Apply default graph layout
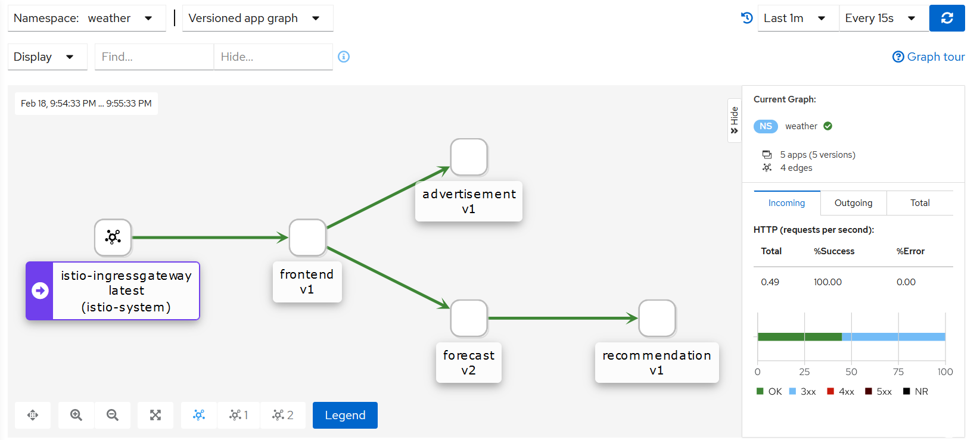Screen dimensions: 980x440 pyautogui.click(x=199, y=415)
